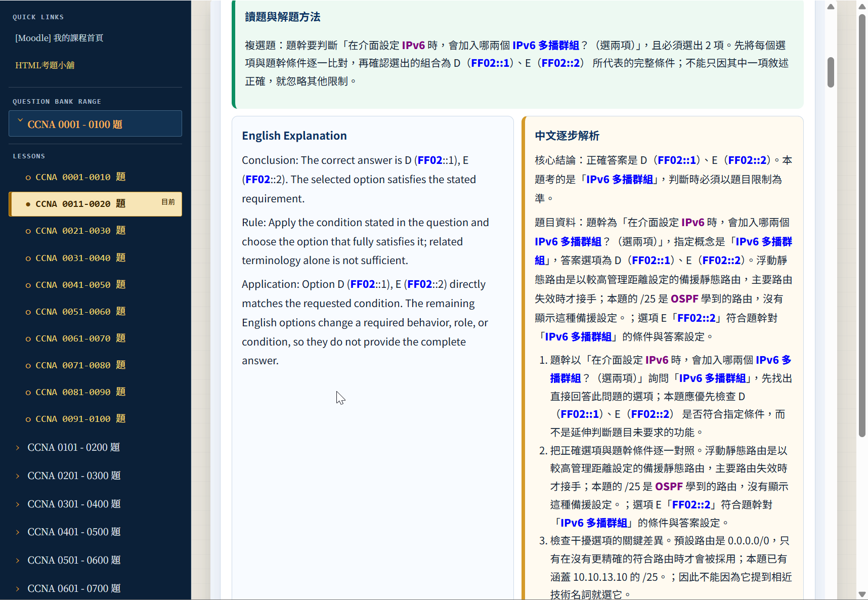Open the [Moodle] 我的課程首頁 link
The image size is (868, 600).
[x=59, y=38]
